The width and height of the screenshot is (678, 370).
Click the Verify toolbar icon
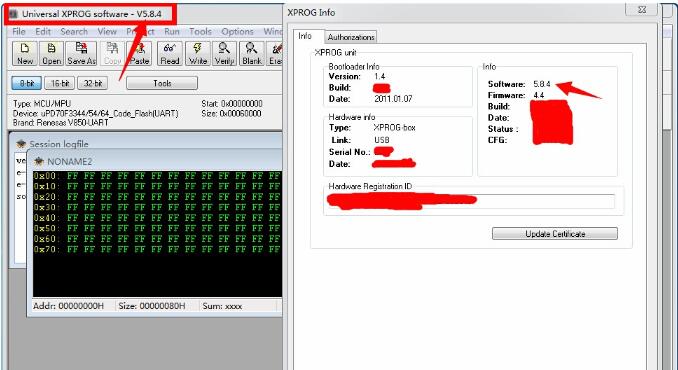point(224,54)
